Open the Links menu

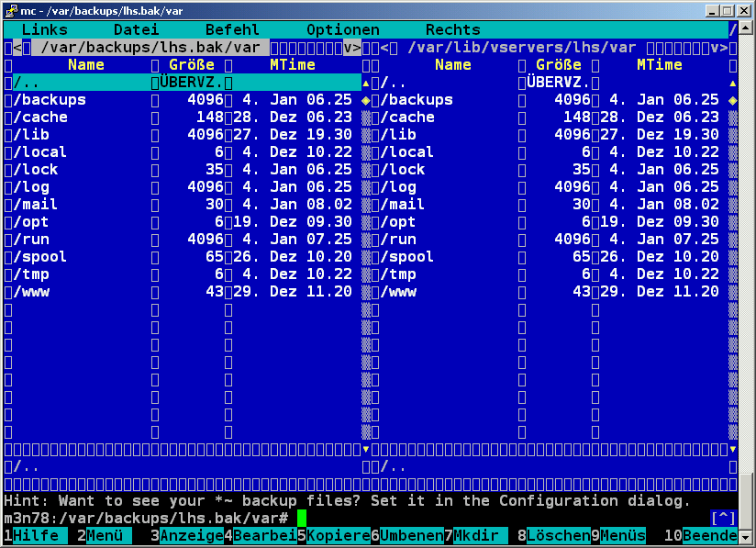click(x=44, y=29)
